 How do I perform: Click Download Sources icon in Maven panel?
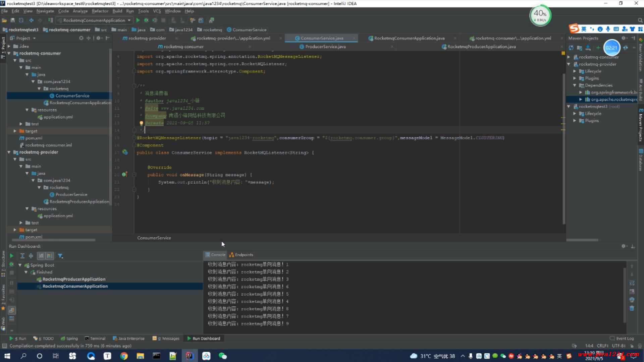tap(588, 48)
